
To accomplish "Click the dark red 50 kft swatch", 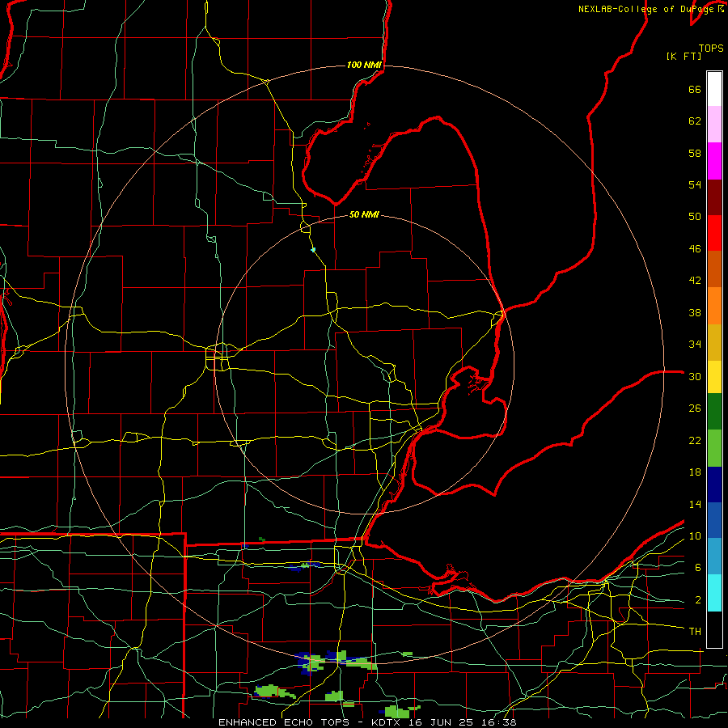I will (714, 197).
